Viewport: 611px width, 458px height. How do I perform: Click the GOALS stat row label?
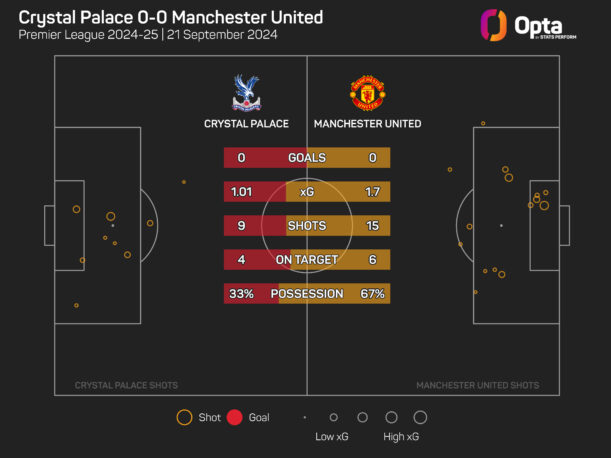306,158
